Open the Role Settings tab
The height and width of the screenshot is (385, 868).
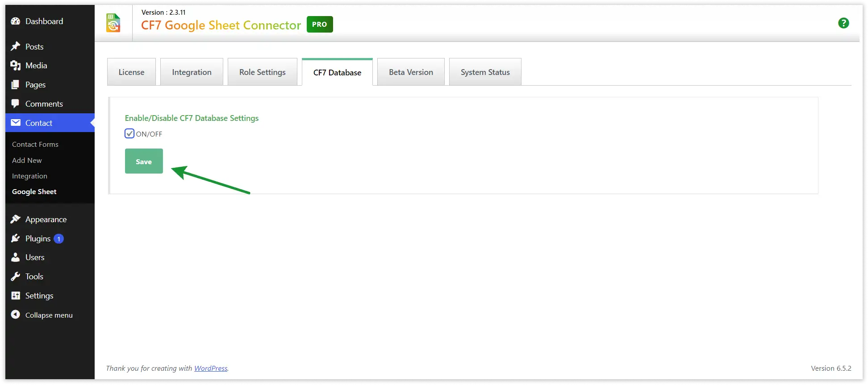(x=262, y=72)
